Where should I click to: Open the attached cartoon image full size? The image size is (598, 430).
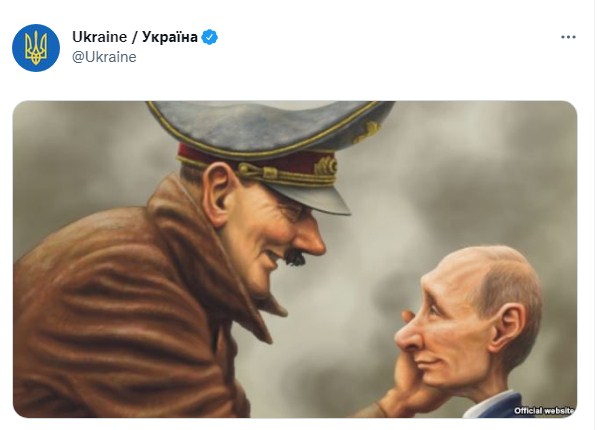[295, 259]
